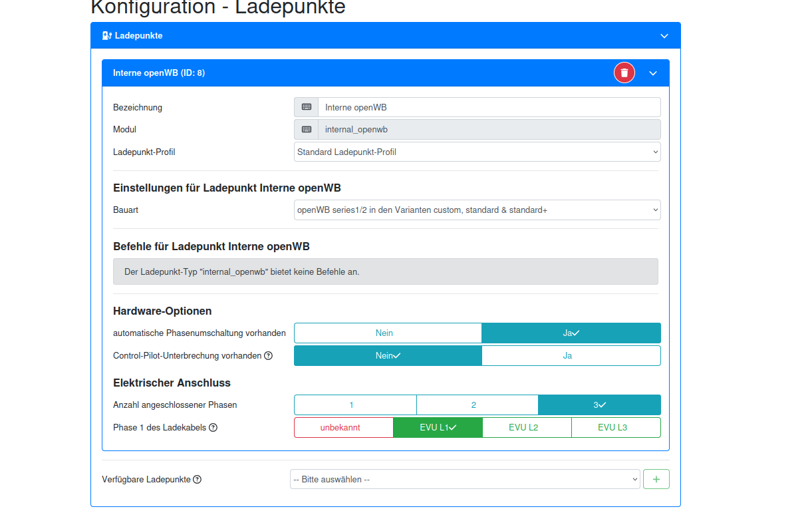Set automatische Phasenumschaltung to Ja

[571, 333]
